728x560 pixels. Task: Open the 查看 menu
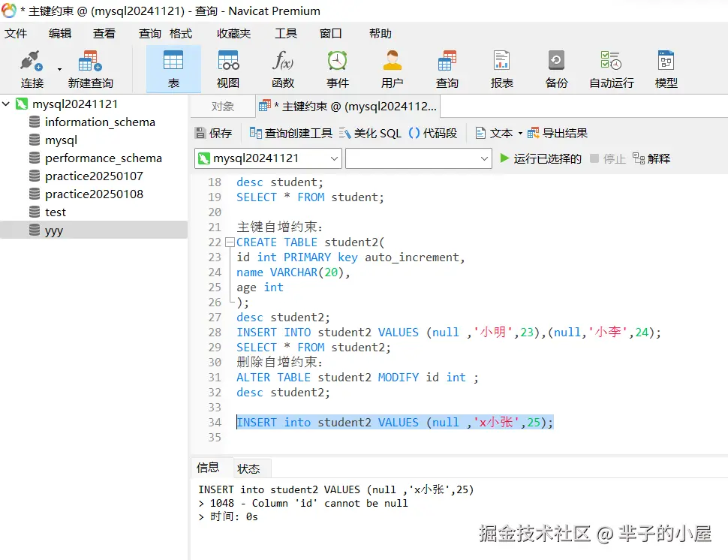(104, 34)
